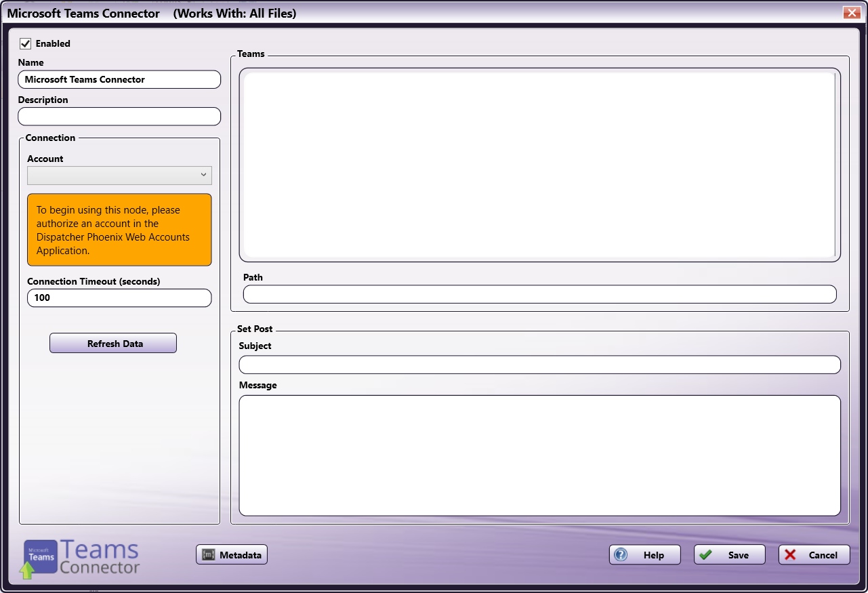Cancel the dialog
Image resolution: width=868 pixels, height=593 pixels.
pyautogui.click(x=814, y=555)
